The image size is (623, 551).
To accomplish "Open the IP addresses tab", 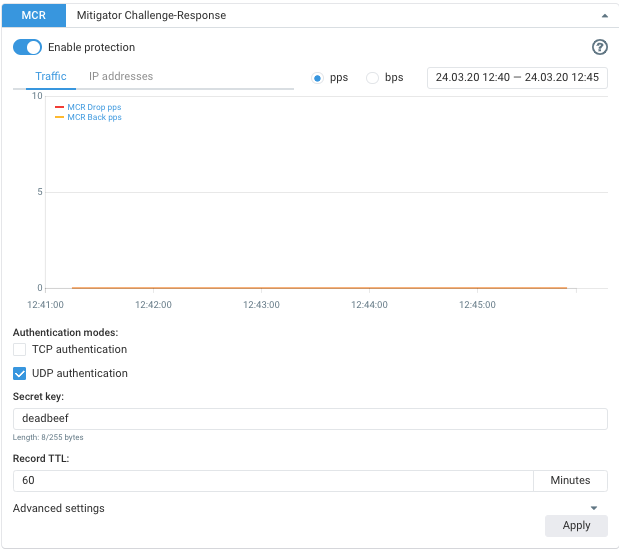I will (x=121, y=77).
